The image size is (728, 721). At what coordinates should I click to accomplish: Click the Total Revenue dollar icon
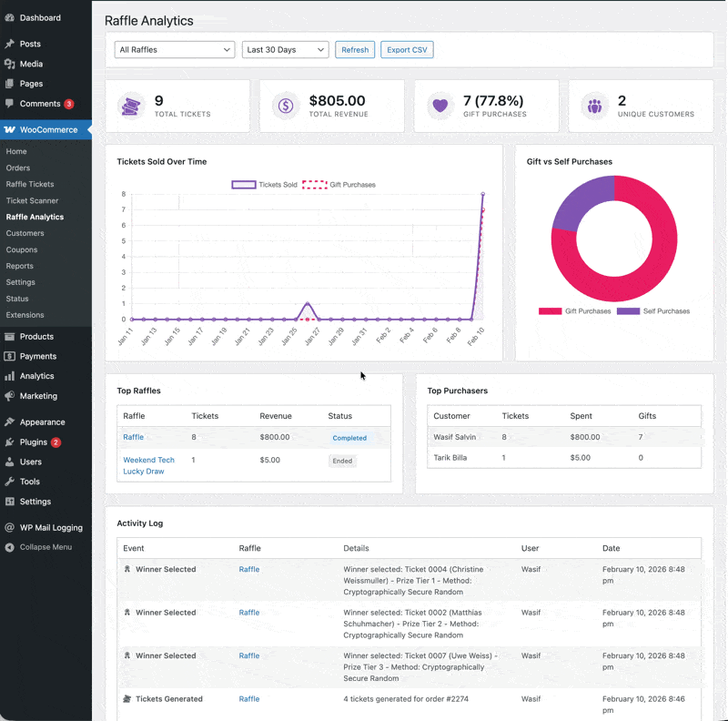[285, 107]
